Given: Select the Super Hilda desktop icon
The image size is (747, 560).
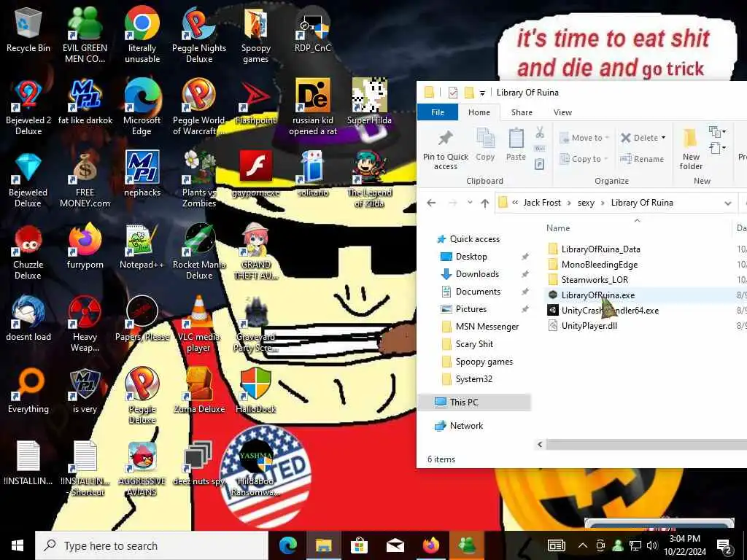Looking at the screenshot, I should (369, 102).
